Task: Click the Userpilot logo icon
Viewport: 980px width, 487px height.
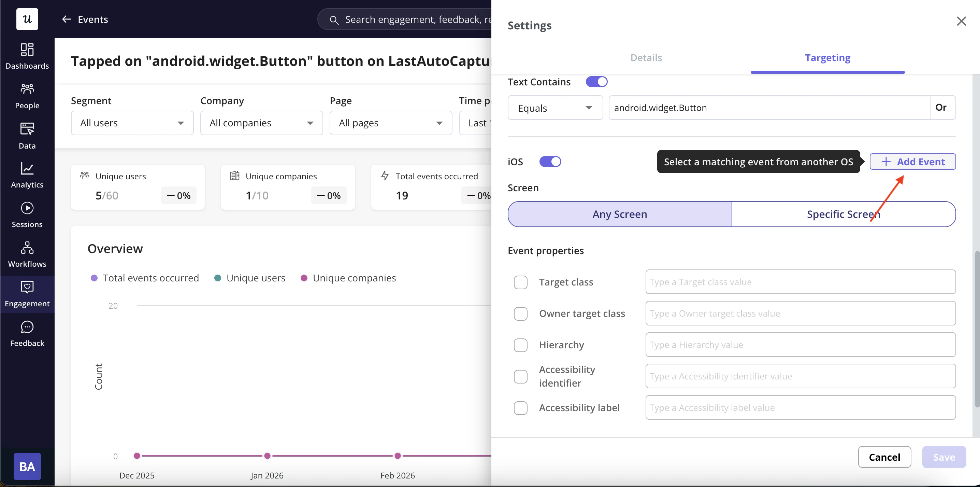Action: [27, 19]
